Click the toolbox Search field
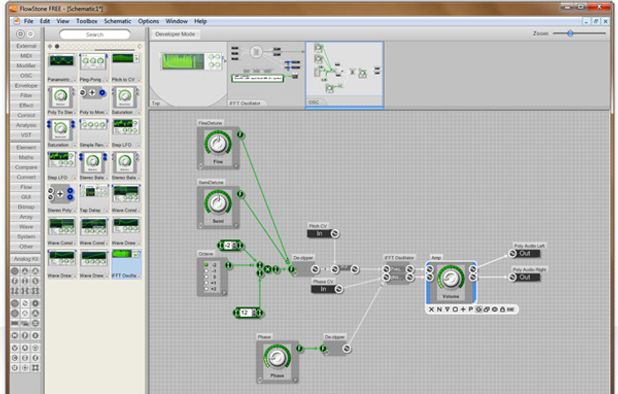618x394 pixels. (x=95, y=35)
